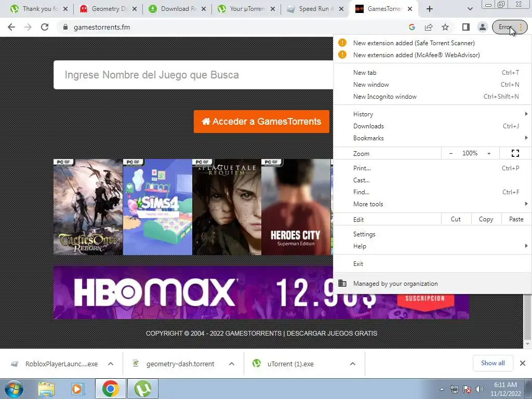Click Acceder a GamesTorrents button
This screenshot has height=399, width=532.
click(261, 122)
